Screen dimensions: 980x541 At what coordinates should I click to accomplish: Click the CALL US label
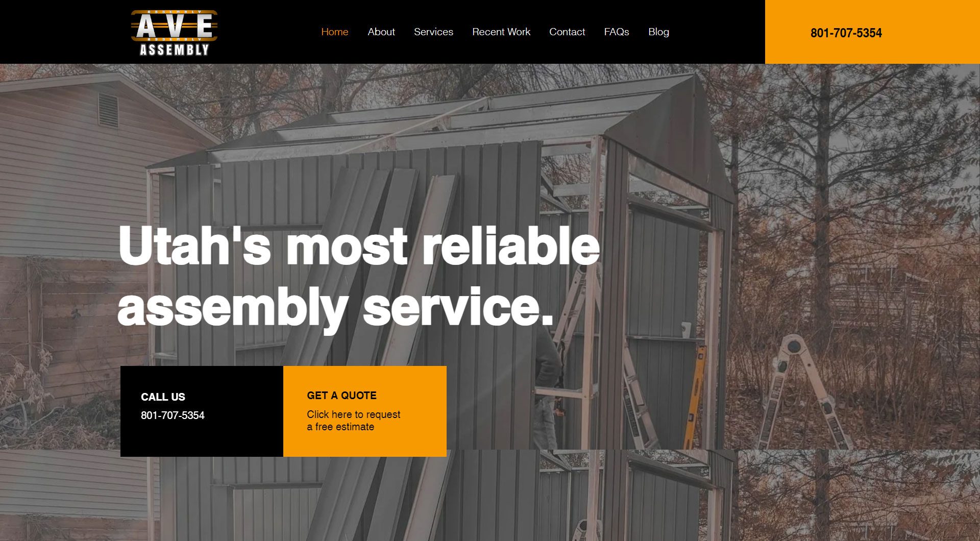pos(163,397)
